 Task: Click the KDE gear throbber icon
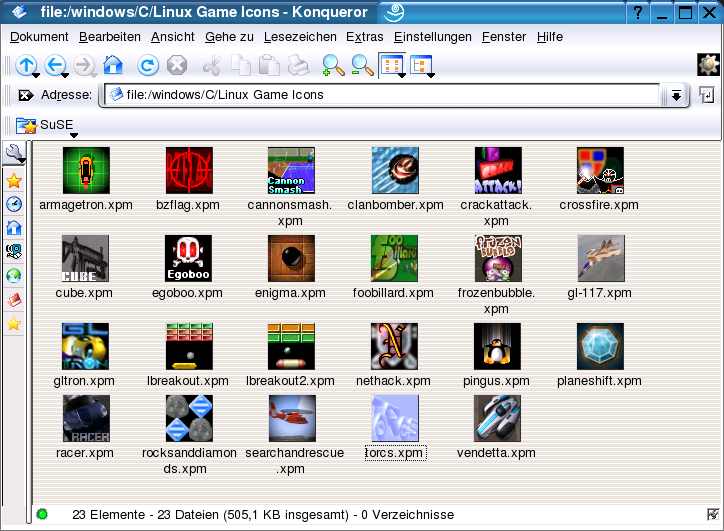coord(708,65)
